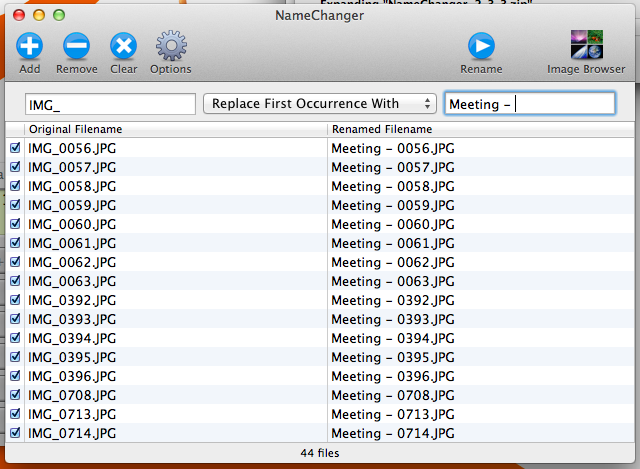This screenshot has height=469, width=640.
Task: Click the Renamed Filename column header
Action: [382, 129]
